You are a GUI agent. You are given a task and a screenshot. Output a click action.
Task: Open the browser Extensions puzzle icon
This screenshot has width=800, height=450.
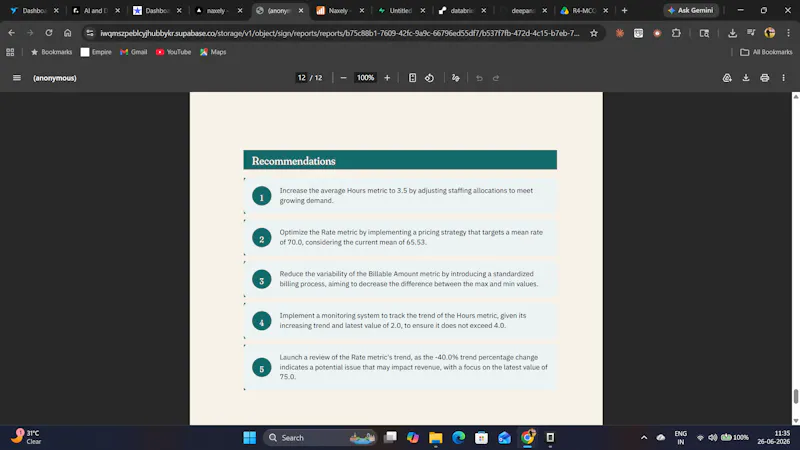coord(676,33)
